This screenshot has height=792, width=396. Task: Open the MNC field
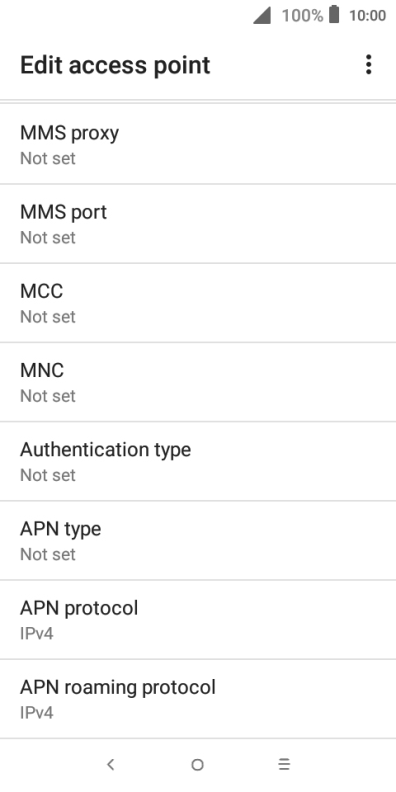198,382
